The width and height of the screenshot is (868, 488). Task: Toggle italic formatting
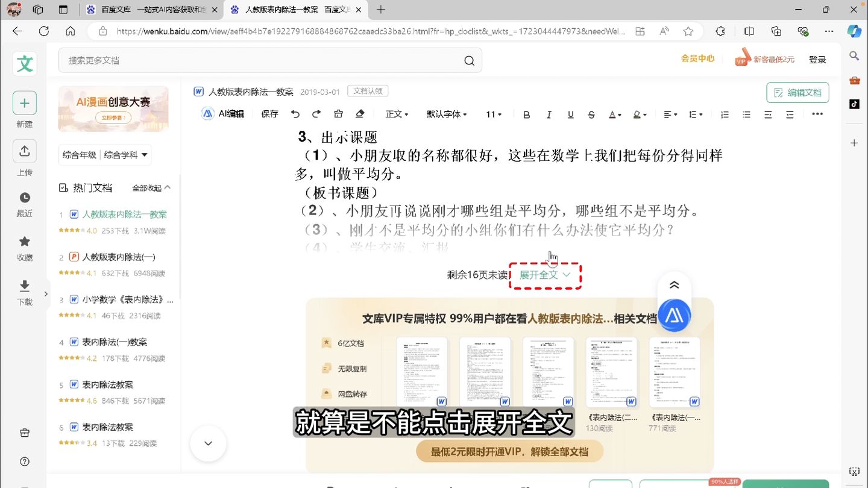pyautogui.click(x=549, y=114)
